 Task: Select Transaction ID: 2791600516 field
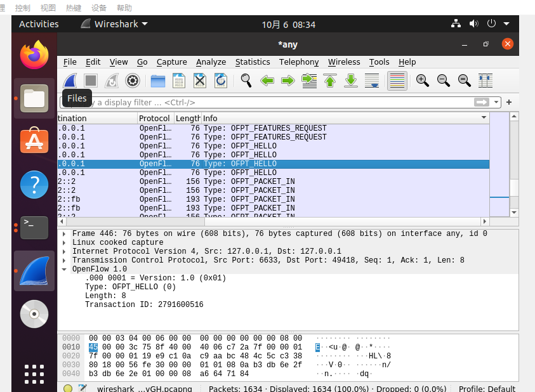click(144, 304)
